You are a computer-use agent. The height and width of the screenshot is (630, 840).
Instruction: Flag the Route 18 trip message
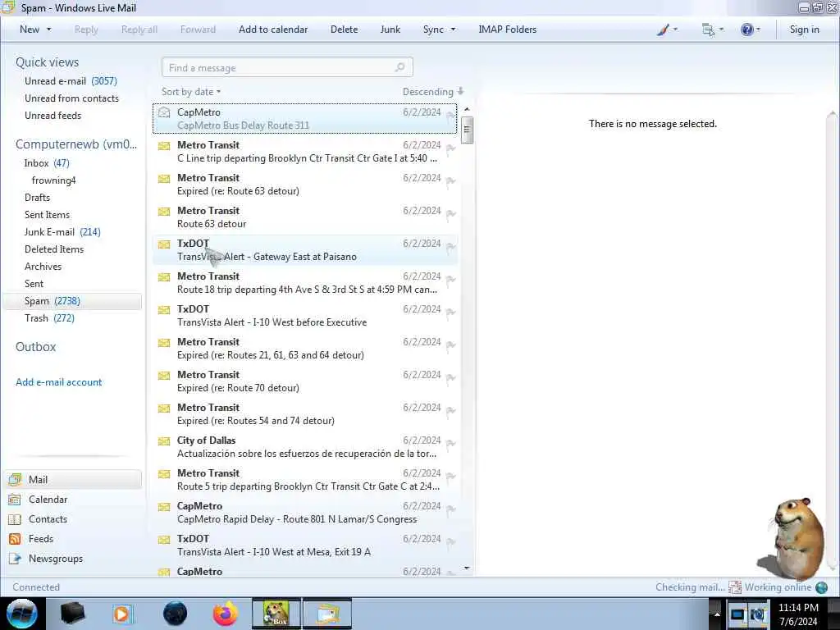tap(450, 280)
